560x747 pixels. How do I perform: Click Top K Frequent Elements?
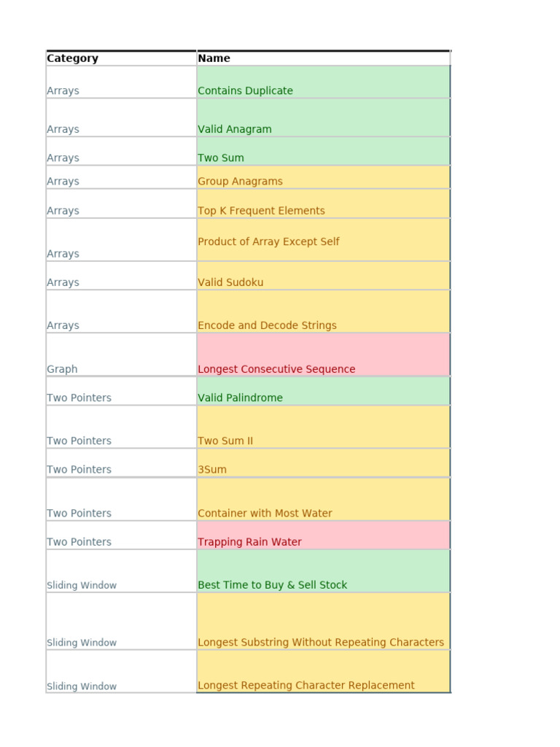[262, 211]
